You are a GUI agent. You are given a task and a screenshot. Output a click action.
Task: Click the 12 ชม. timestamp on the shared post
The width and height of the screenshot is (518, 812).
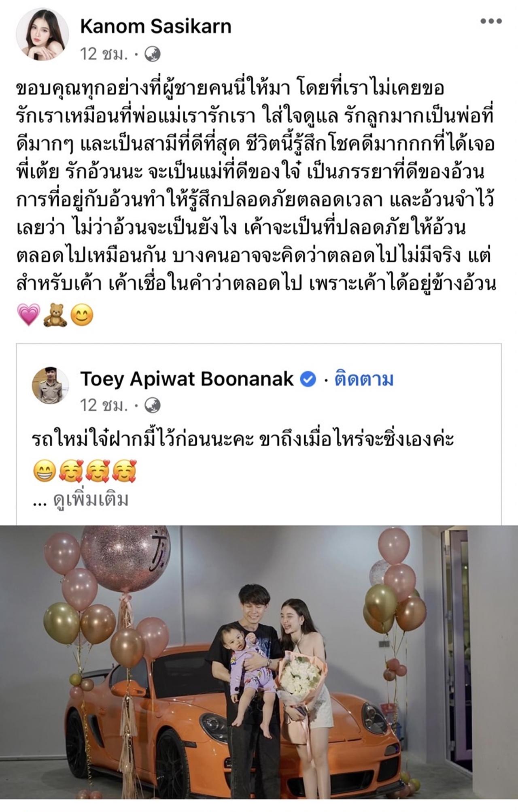[104, 405]
